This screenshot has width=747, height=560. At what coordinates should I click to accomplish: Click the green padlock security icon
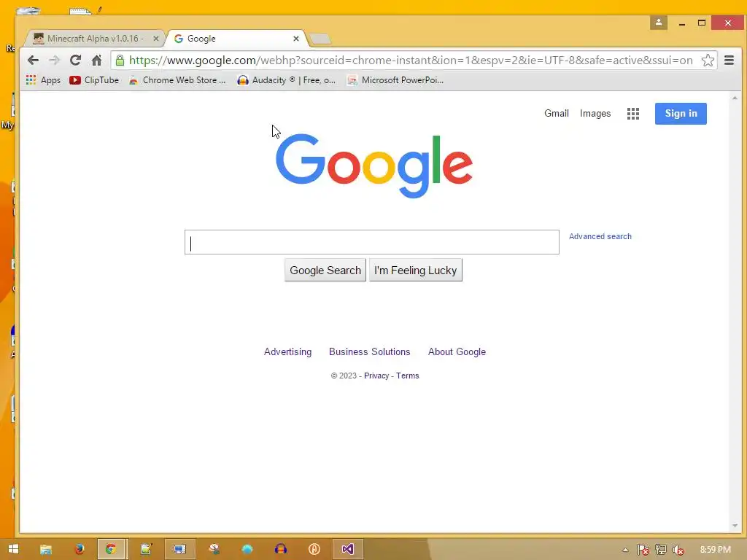point(120,61)
